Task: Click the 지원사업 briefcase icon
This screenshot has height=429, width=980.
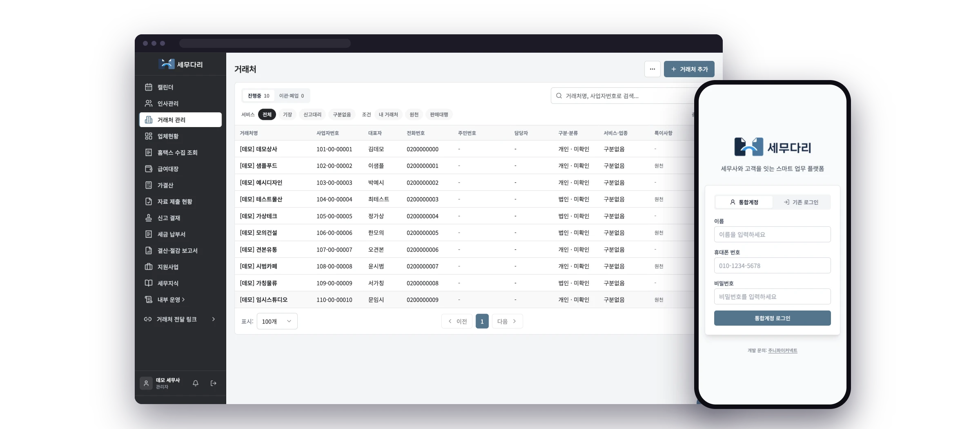Action: click(149, 267)
